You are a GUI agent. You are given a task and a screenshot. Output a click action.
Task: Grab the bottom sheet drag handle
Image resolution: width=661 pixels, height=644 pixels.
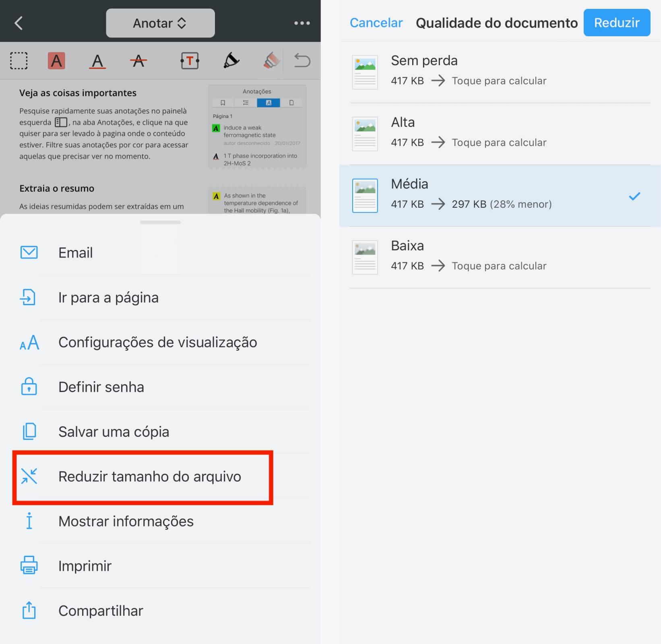point(160,222)
